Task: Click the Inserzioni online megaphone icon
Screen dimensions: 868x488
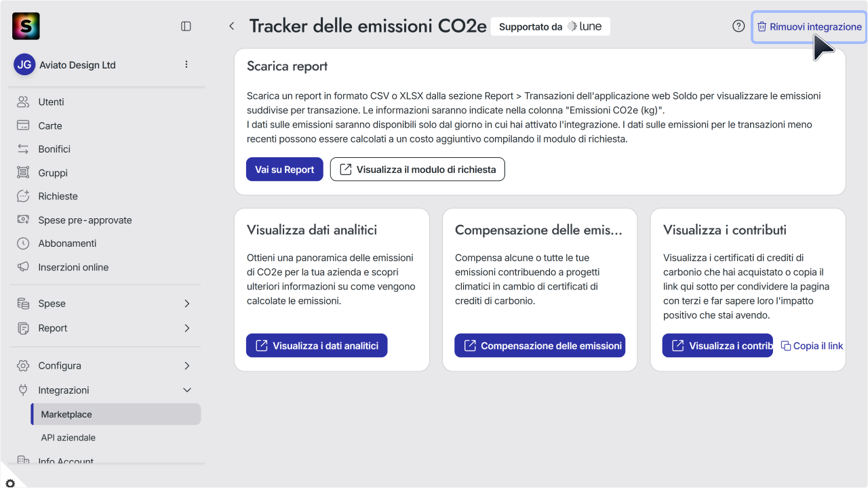Action: (23, 267)
